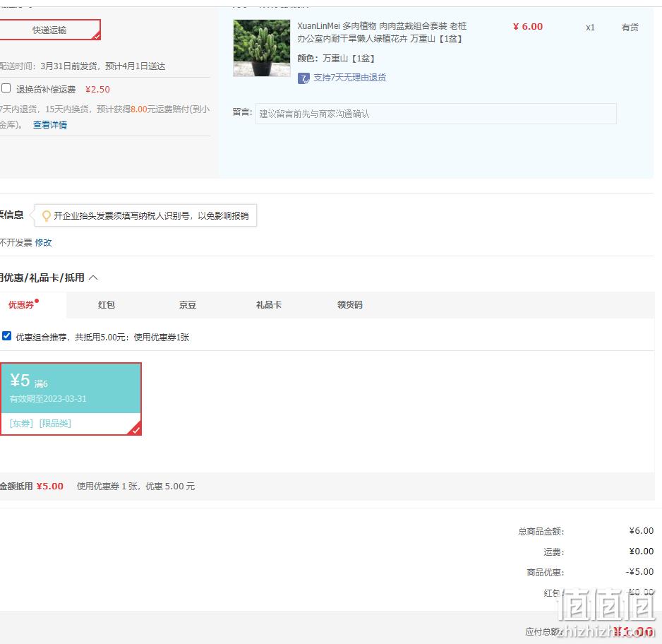Click the 总商品金额 value ¥6.00
This screenshot has height=644, width=662.
(x=642, y=531)
